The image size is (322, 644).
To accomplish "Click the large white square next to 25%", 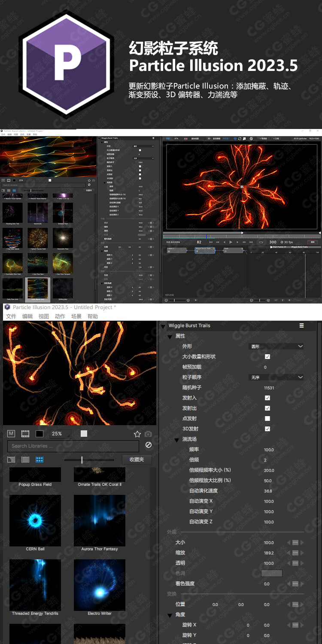I will tap(84, 434).
